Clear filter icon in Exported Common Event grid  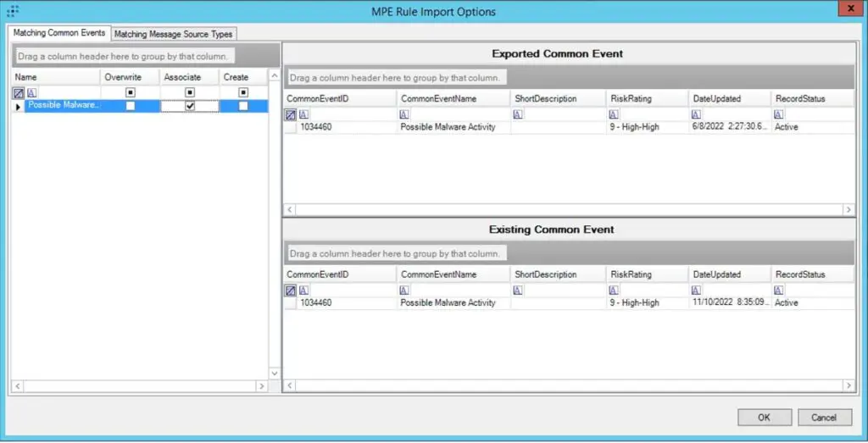pyautogui.click(x=291, y=114)
